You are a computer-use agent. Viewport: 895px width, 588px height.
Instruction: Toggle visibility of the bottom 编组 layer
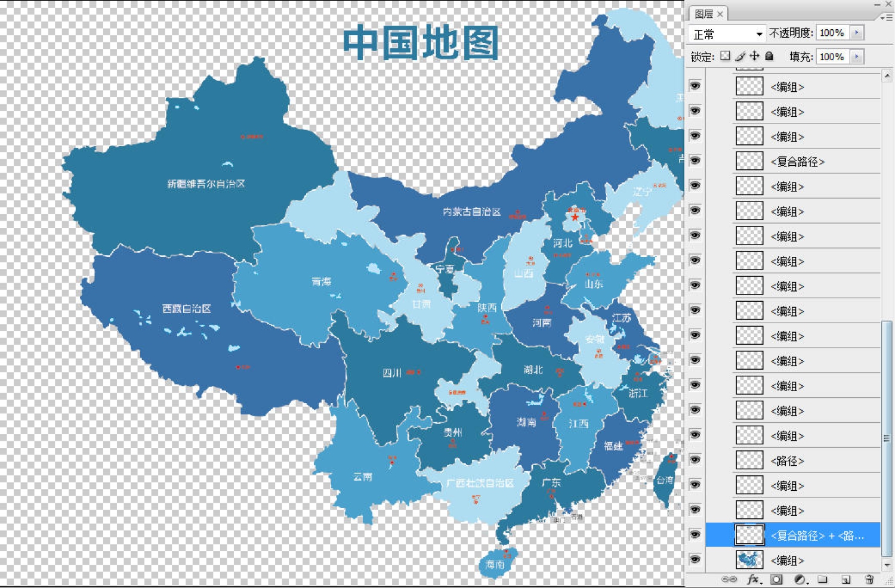pos(695,559)
